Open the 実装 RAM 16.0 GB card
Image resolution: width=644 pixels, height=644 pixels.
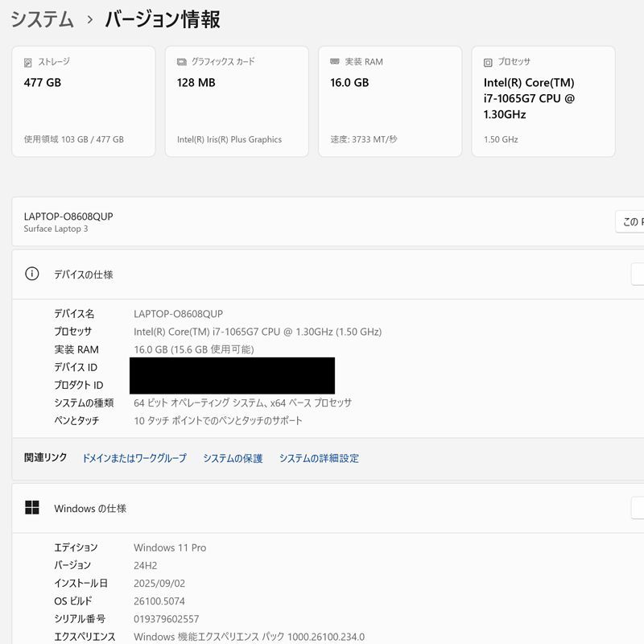390,101
